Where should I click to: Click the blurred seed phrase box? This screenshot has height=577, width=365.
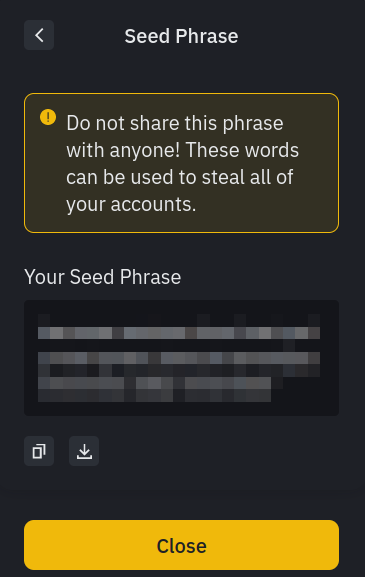pos(181,358)
